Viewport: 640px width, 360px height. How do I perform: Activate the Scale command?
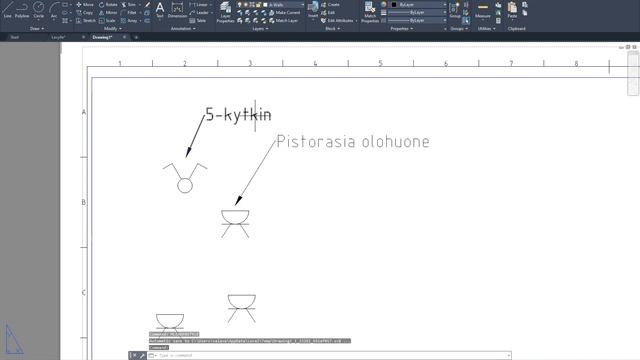107,20
